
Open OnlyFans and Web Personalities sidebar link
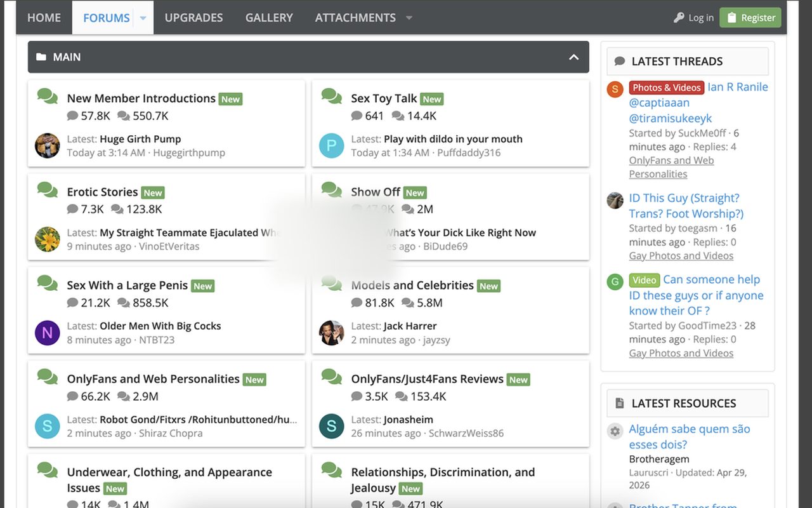coord(671,167)
